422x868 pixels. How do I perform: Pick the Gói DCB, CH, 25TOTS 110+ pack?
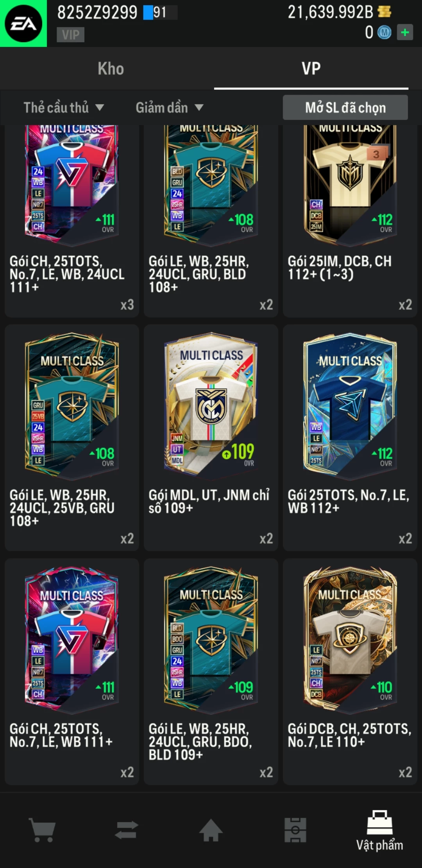tap(350, 671)
